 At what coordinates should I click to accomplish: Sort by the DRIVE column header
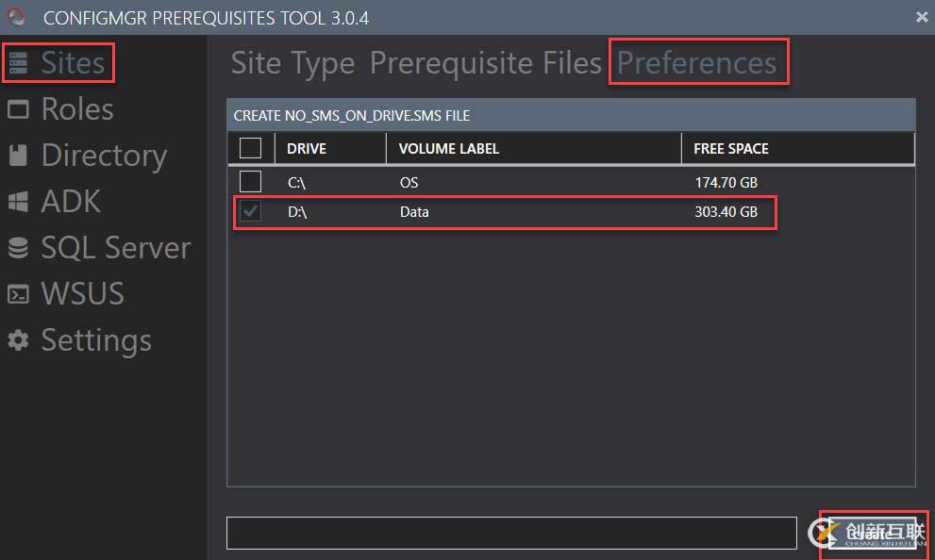coord(307,148)
